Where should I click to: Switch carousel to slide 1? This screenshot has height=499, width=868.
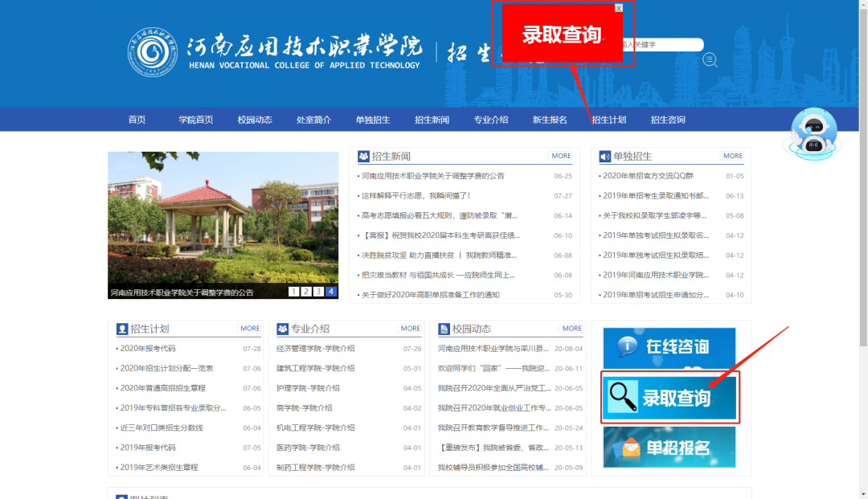pyautogui.click(x=294, y=292)
